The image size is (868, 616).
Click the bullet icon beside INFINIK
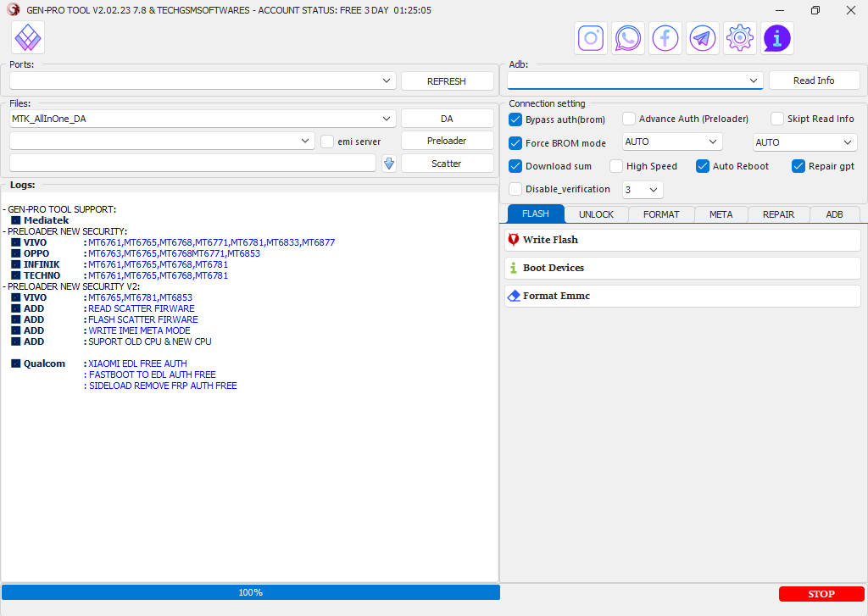(16, 264)
